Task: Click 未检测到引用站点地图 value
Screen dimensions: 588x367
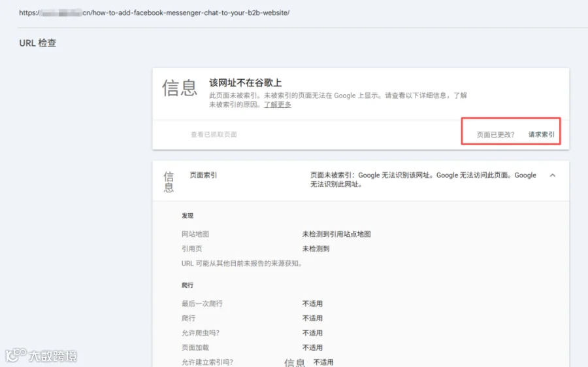Action: (x=336, y=234)
